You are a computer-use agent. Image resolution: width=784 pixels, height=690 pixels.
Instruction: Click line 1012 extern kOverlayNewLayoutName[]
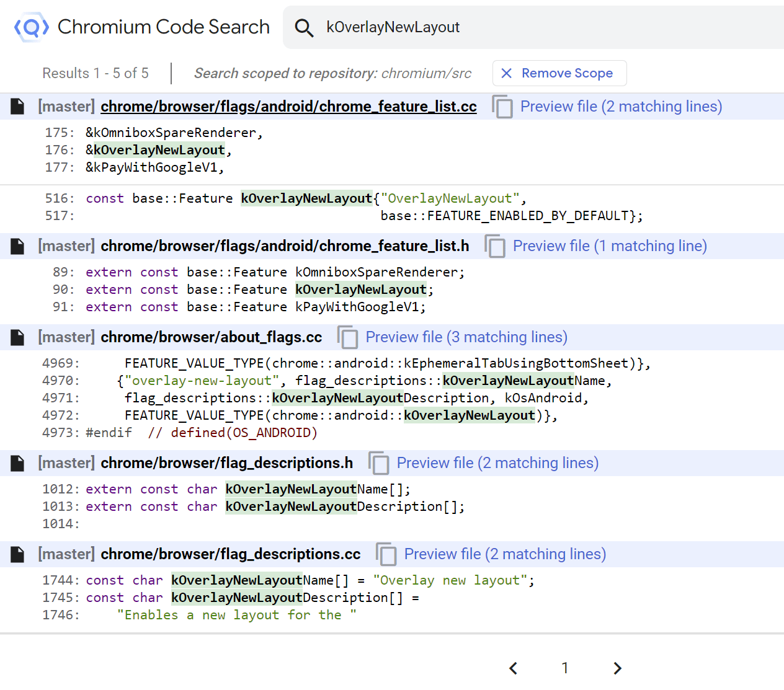point(248,489)
